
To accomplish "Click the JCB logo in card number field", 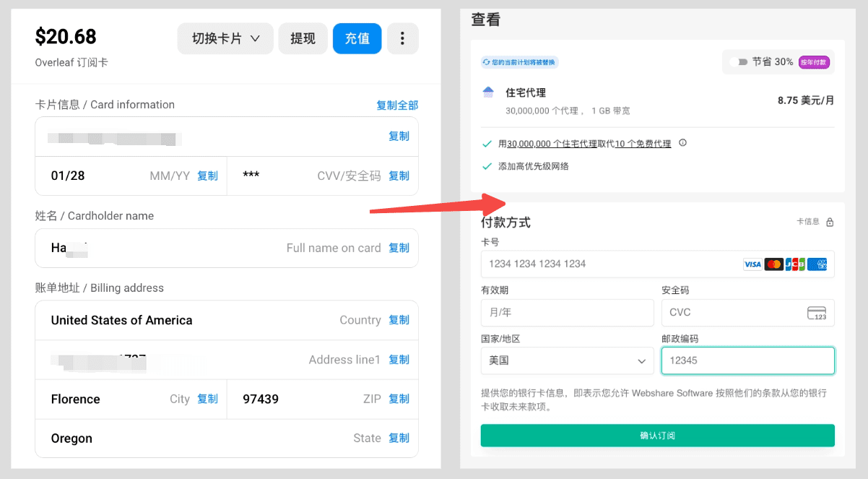I will coord(795,264).
